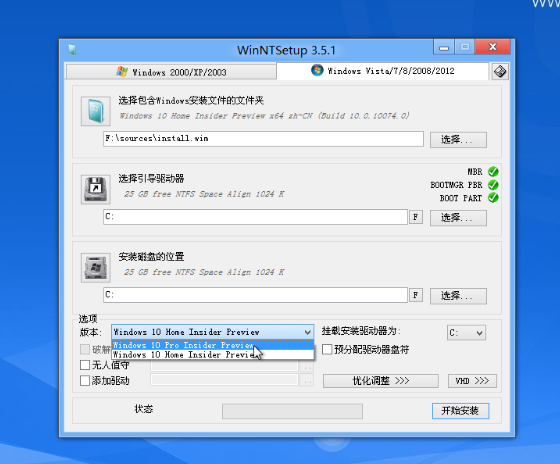Select Windows 10 Pro Insider Preview option
560x464 pixels.
click(212, 345)
